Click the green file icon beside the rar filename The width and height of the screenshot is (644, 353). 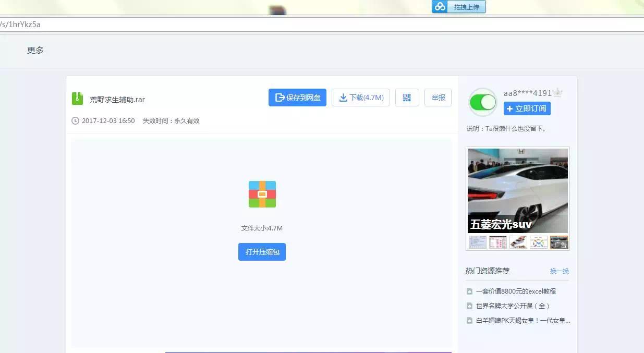[76, 99]
